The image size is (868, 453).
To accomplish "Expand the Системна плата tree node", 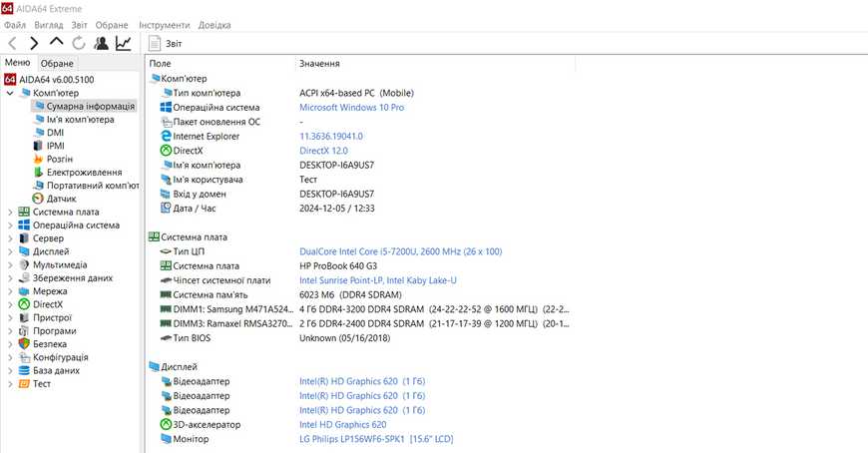I will pyautogui.click(x=10, y=212).
